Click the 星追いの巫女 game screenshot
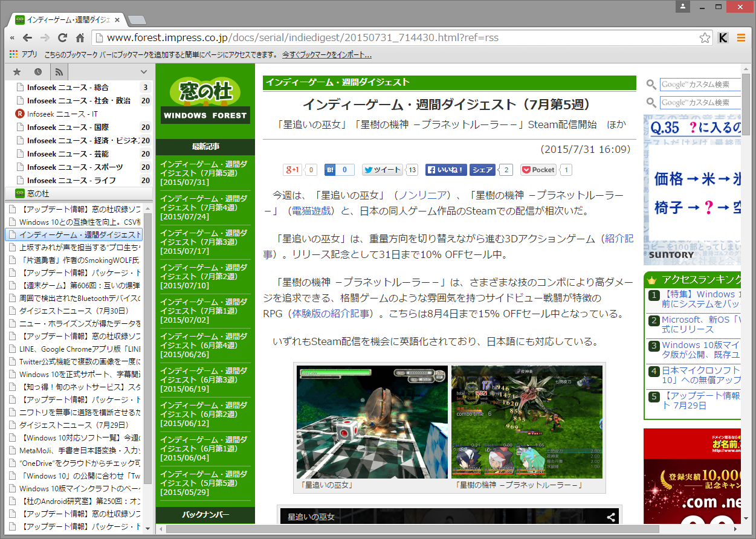The width and height of the screenshot is (756, 539). [x=371, y=421]
